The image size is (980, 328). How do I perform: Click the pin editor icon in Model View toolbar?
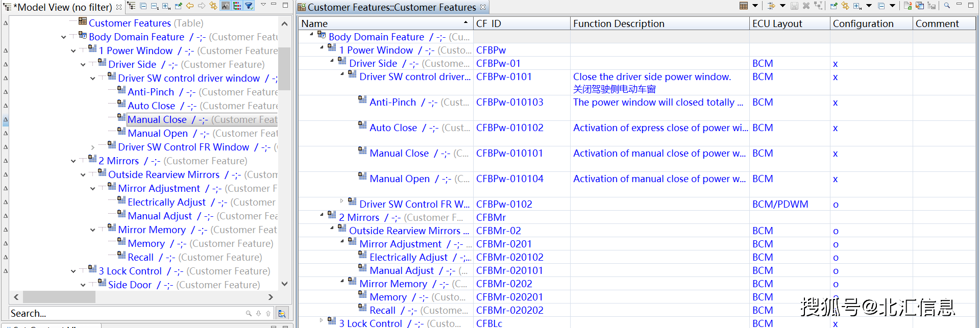[x=178, y=6]
